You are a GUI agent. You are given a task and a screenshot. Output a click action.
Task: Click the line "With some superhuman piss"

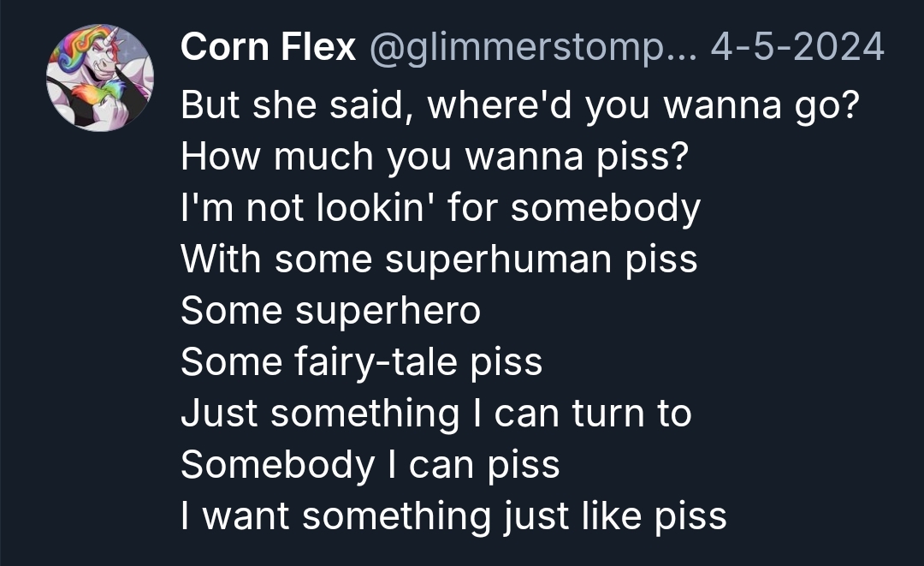pyautogui.click(x=439, y=259)
